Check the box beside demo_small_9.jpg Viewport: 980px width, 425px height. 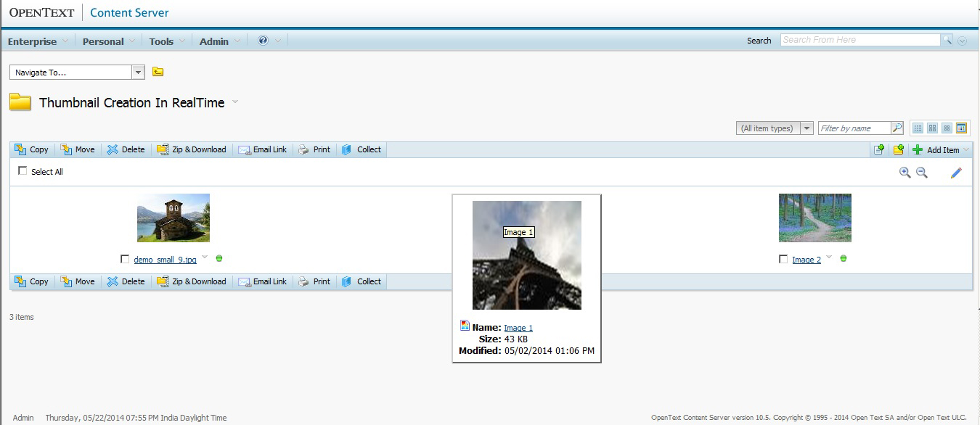(x=125, y=259)
